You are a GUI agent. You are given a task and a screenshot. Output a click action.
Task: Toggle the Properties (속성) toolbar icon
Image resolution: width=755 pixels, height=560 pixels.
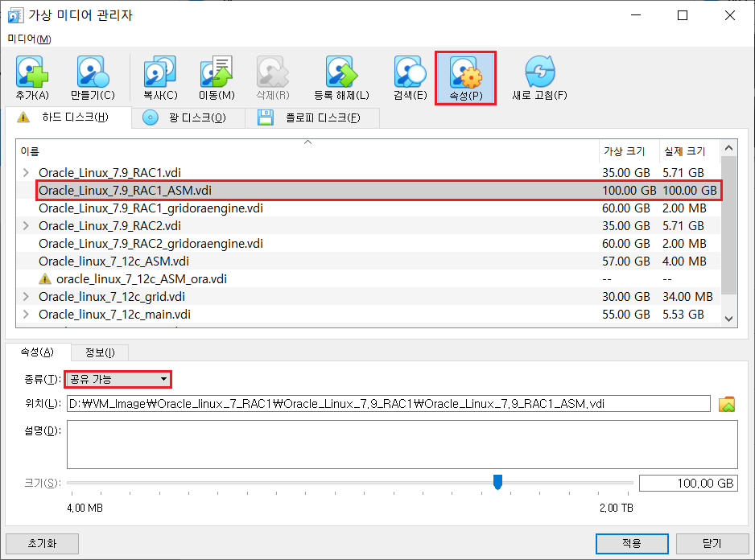coord(465,78)
